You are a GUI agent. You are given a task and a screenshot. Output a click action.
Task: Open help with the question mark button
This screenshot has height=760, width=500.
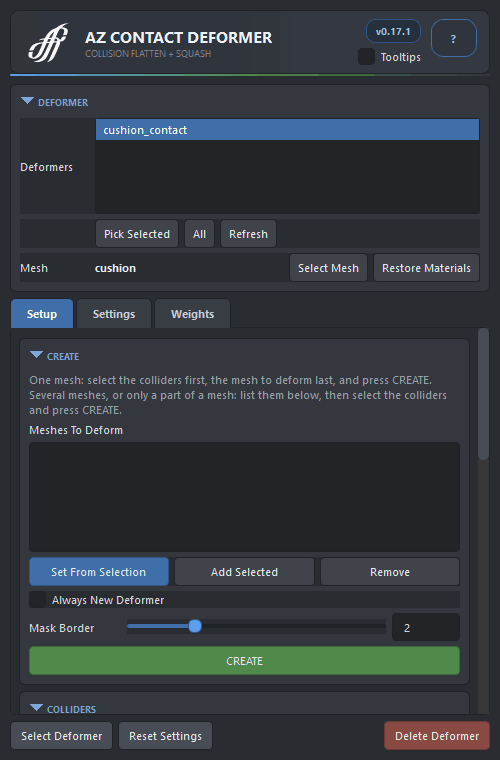point(453,38)
